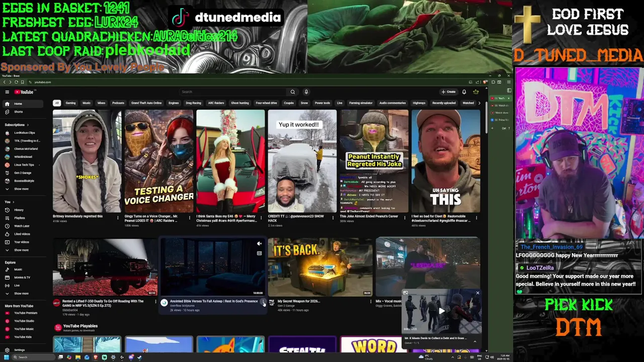Open options for Rented a Lifted F-350 video
The height and width of the screenshot is (362, 644).
point(155,302)
